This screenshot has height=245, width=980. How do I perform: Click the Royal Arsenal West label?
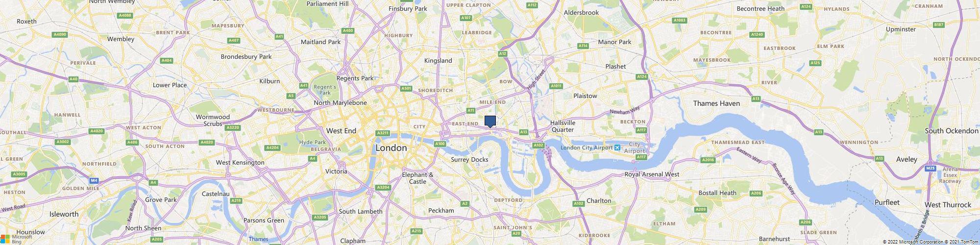[x=652, y=174]
